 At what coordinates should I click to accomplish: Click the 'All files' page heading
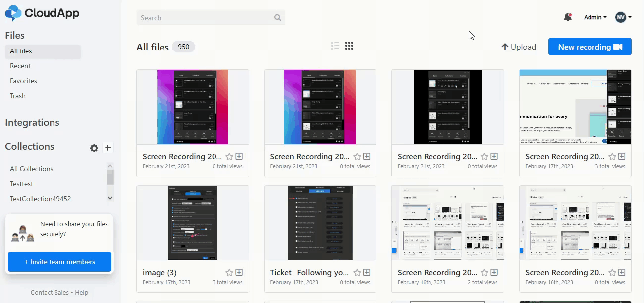pyautogui.click(x=153, y=47)
